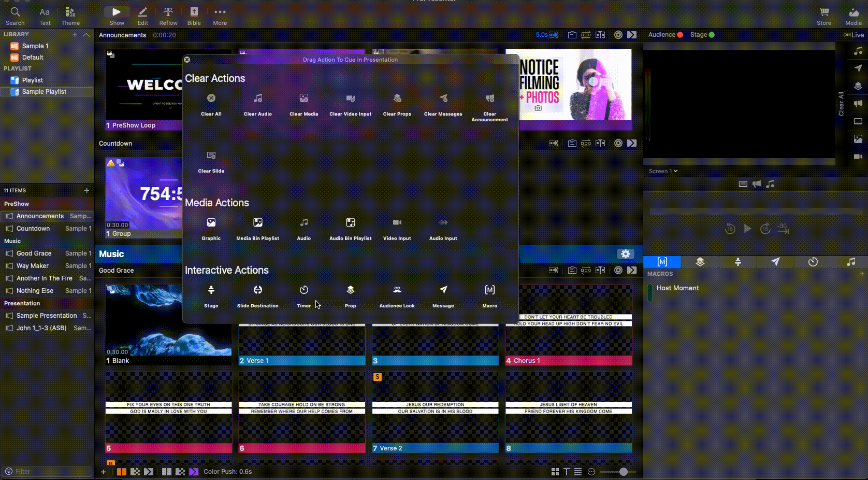Toggle the Live switch
Screen dimensions: 868x480
(x=853, y=35)
